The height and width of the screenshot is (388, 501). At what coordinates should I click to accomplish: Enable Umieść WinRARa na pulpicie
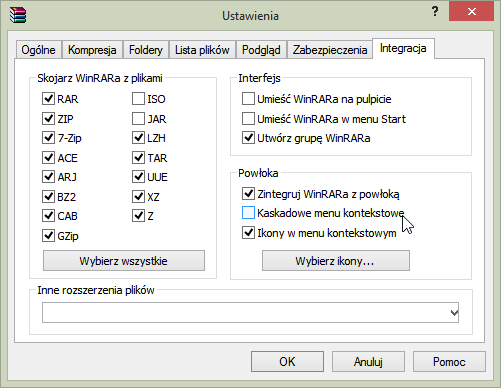coord(248,99)
